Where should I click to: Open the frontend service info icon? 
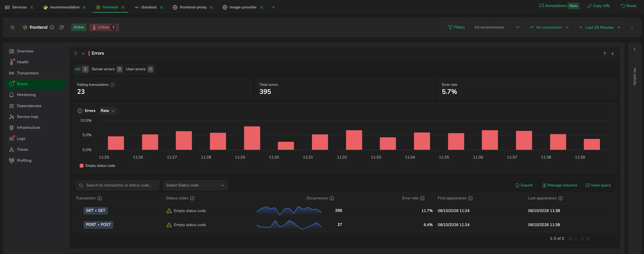tap(52, 27)
